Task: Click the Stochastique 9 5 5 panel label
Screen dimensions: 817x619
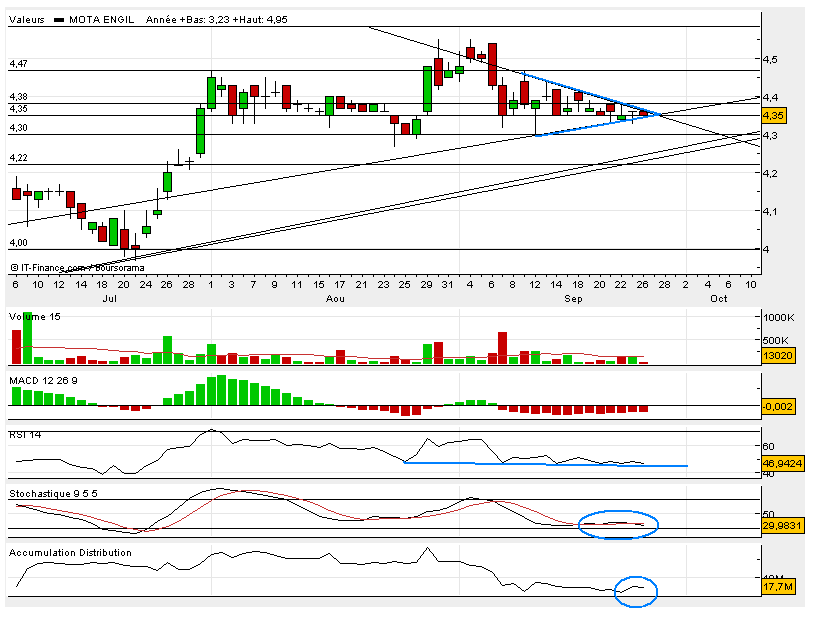Action: point(53,493)
